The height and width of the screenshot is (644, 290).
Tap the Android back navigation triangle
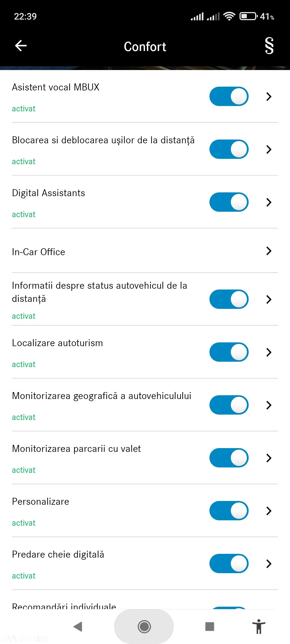pos(78,627)
